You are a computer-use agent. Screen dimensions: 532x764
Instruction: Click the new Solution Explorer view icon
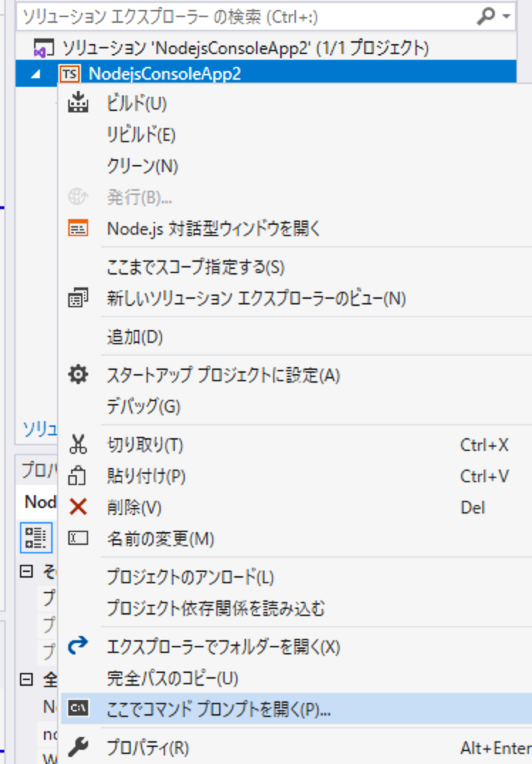pyautogui.click(x=78, y=298)
